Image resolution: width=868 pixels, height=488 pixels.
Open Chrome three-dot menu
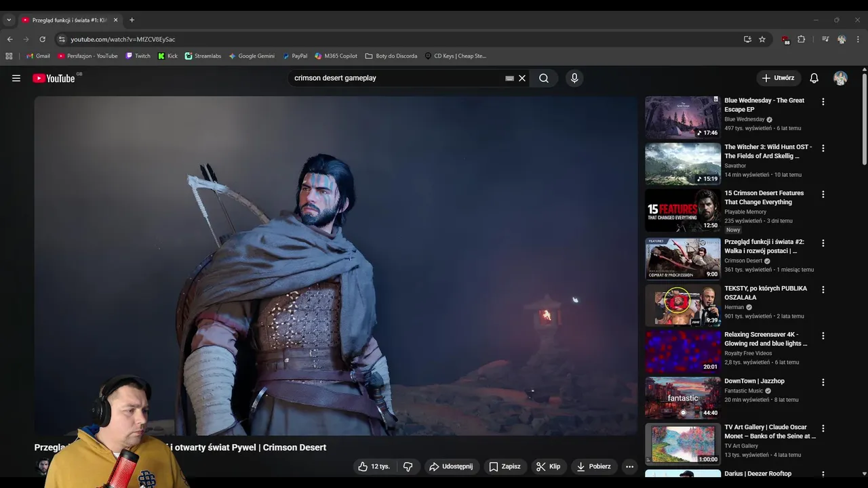coord(858,39)
